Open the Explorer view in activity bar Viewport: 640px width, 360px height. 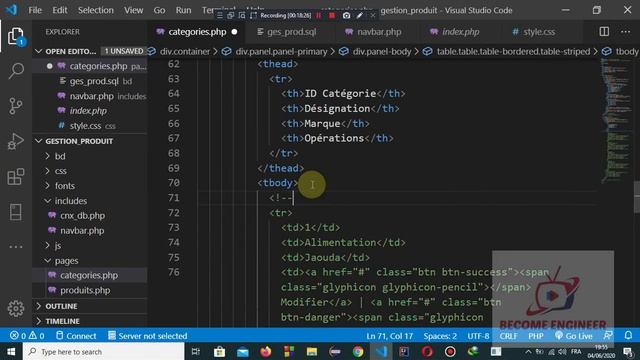16,36
